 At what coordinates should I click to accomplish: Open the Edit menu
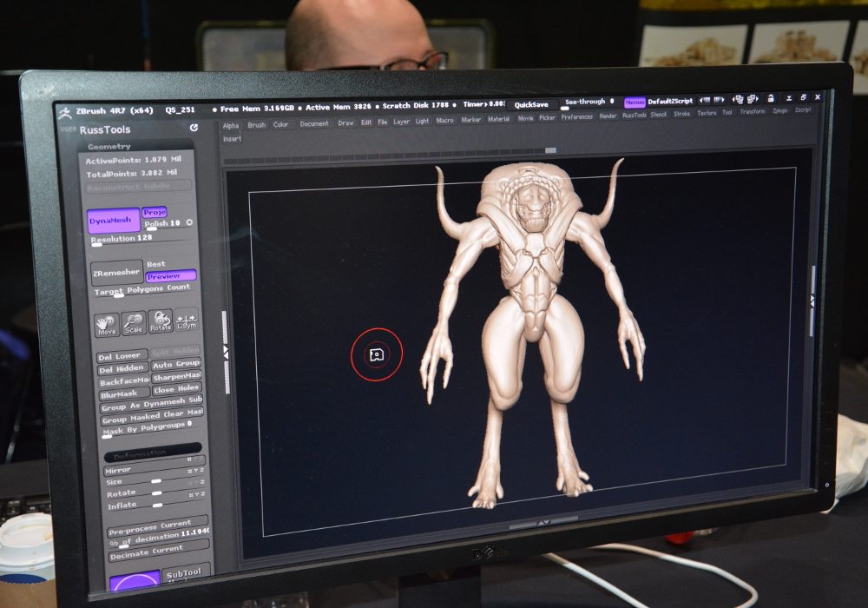[366, 122]
